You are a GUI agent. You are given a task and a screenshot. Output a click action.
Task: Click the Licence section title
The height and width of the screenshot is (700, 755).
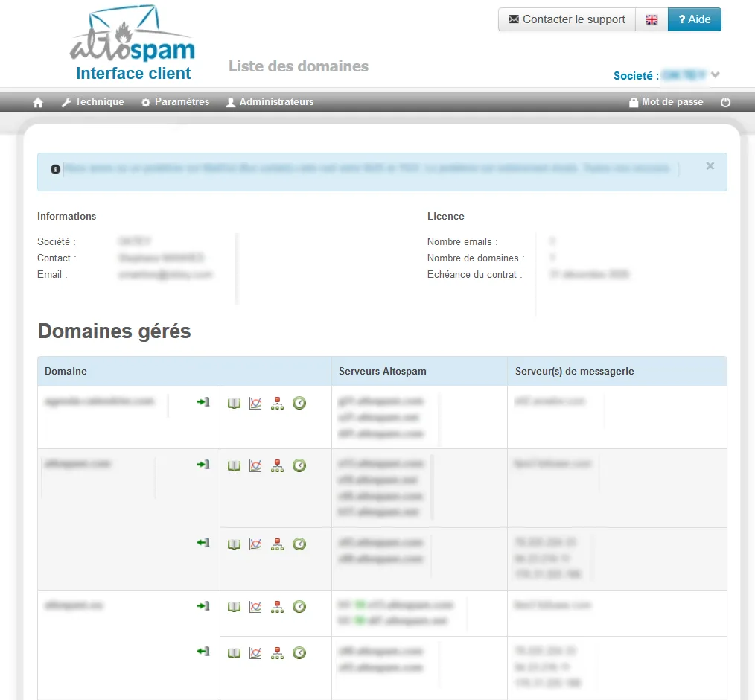(446, 216)
